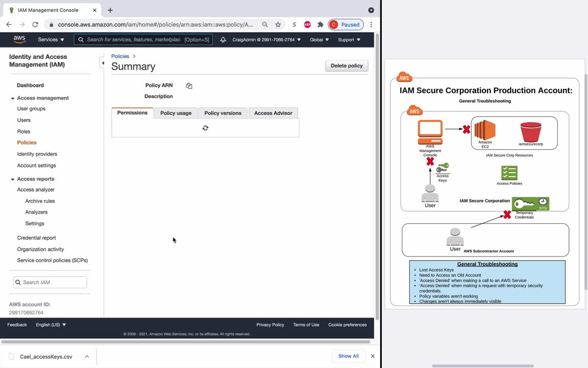Viewport: 588px width, 368px height.
Task: Collapse the Access management section
Action: coord(12,98)
